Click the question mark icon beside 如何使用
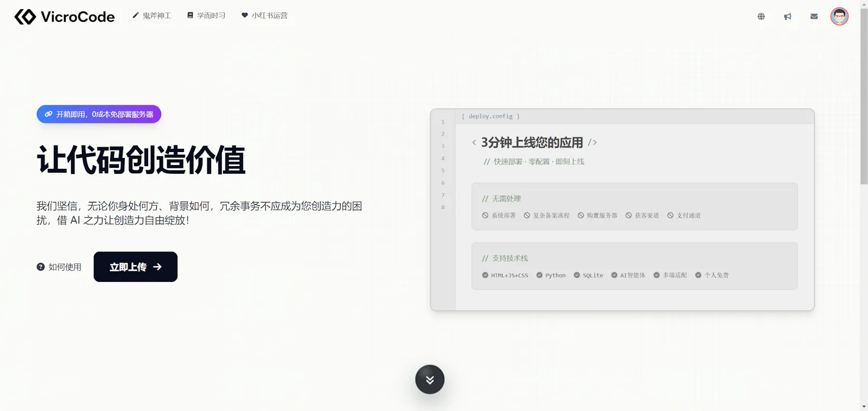868x411 pixels. [x=41, y=267]
